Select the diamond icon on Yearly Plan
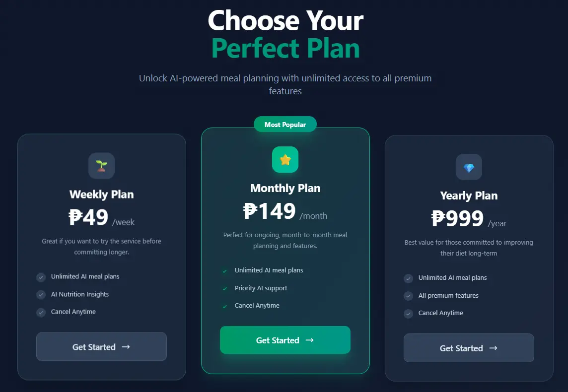Image resolution: width=568 pixels, height=392 pixels. (468, 167)
